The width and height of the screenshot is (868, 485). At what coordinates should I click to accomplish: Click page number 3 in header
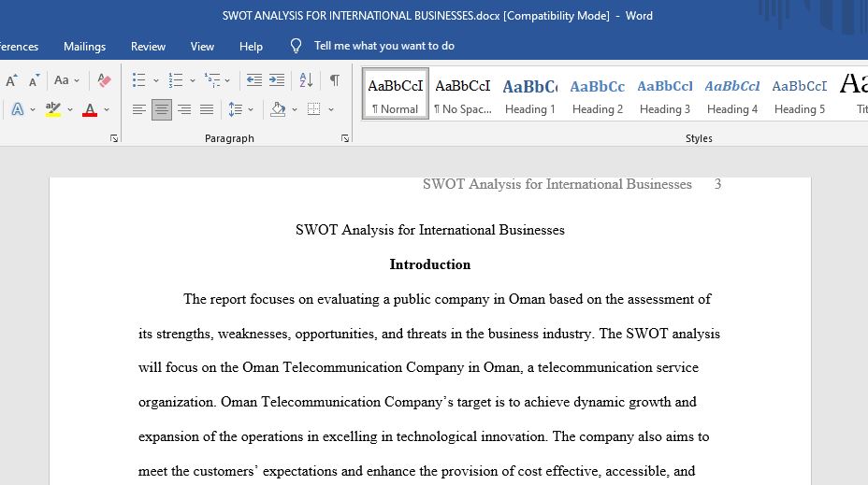pos(717,184)
